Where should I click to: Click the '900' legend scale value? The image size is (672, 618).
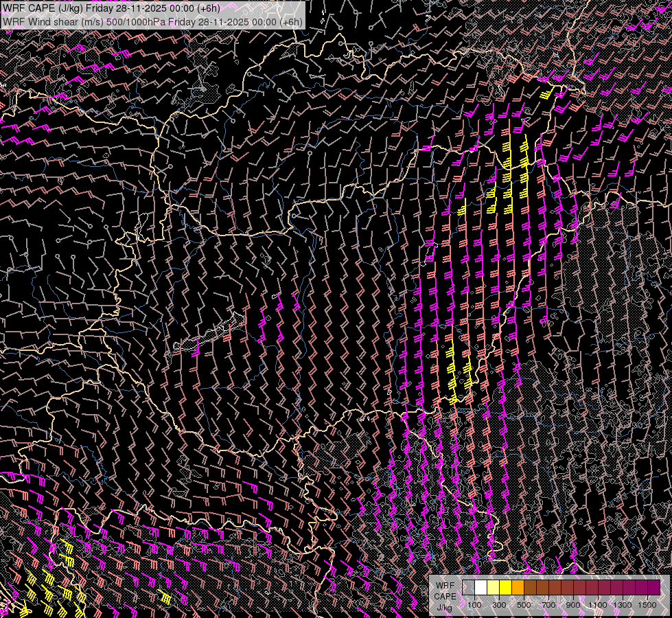click(573, 605)
